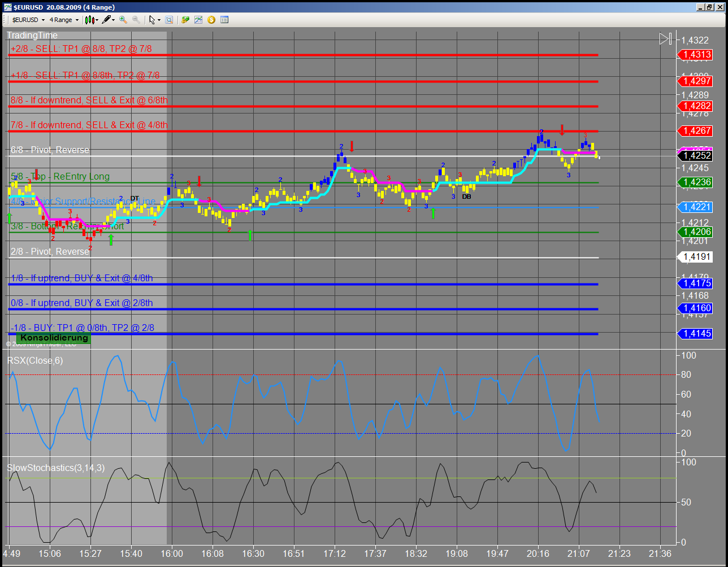Open the properties table icon
Viewport: 728px width, 567px height.
(x=224, y=19)
